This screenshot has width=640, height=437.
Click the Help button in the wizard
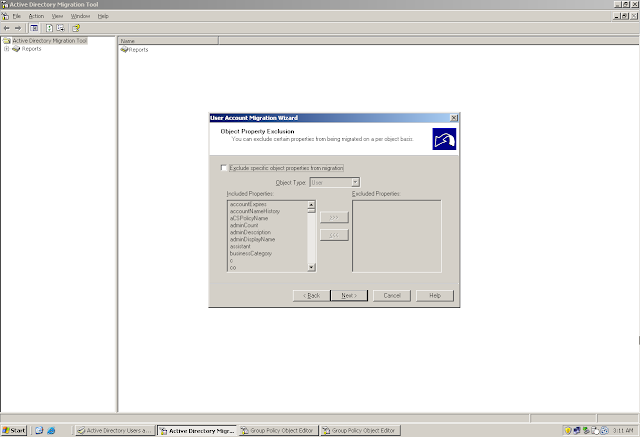[435, 295]
